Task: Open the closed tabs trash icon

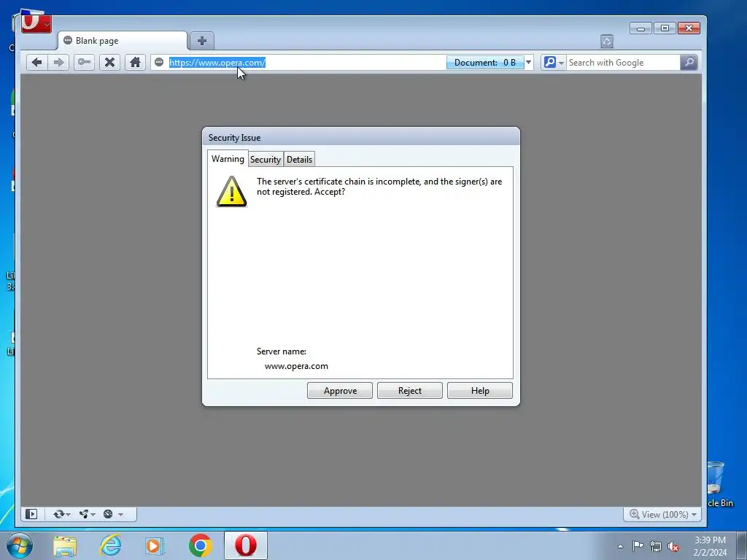Action: [606, 42]
